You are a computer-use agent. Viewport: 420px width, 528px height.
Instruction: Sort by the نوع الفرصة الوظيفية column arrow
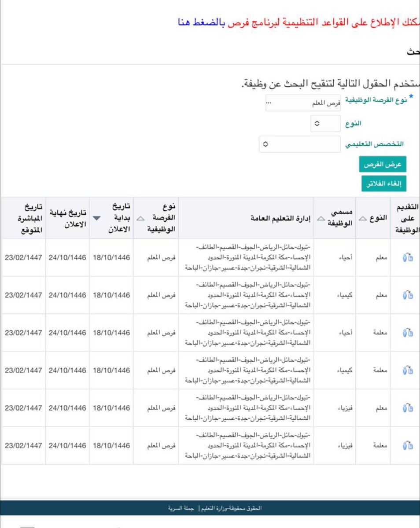point(141,218)
